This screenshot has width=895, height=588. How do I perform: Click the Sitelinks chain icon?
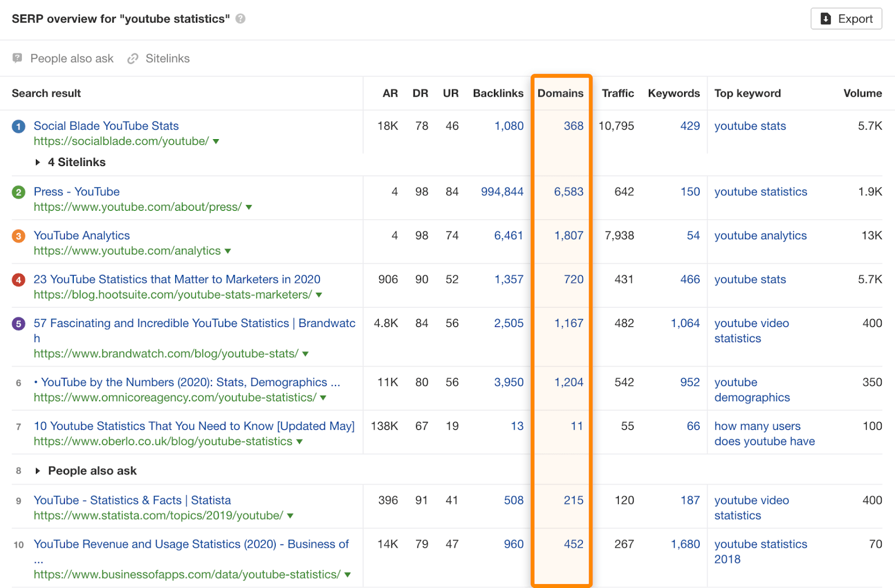tap(133, 58)
